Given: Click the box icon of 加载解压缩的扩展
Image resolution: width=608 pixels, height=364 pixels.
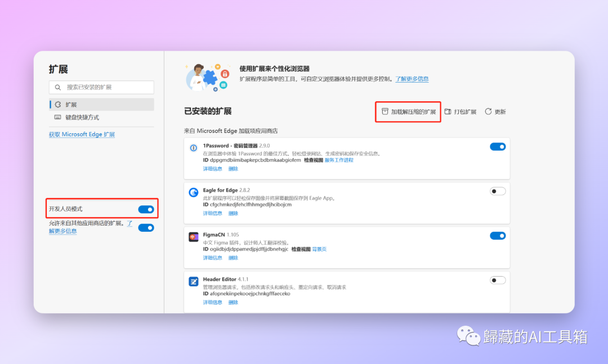Looking at the screenshot, I should tap(385, 111).
